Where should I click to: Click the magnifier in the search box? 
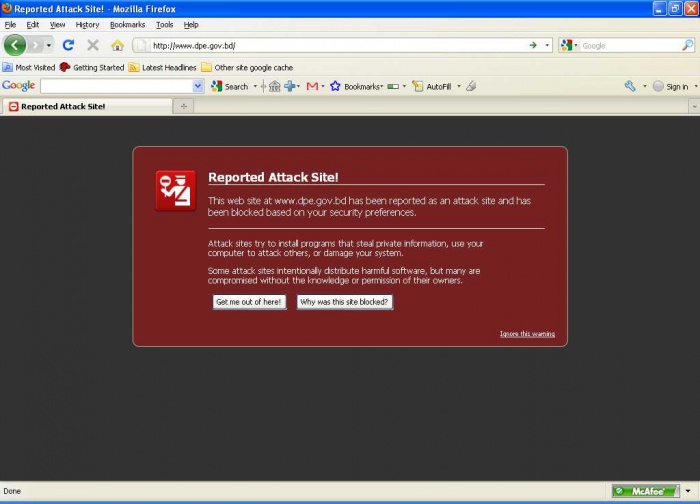[x=688, y=45]
